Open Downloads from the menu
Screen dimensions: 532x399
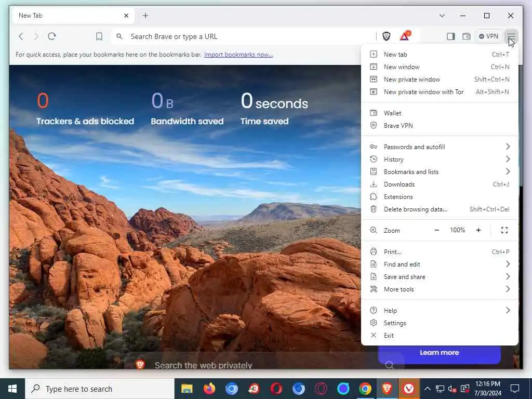point(440,184)
